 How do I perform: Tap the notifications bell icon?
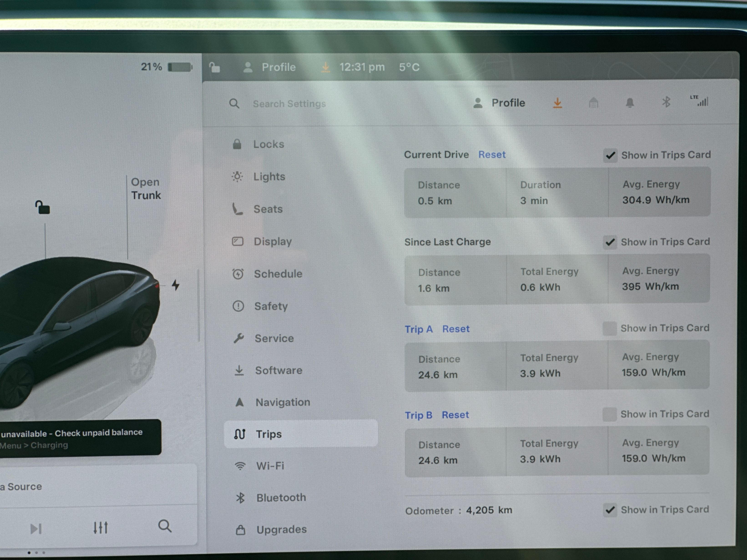tap(630, 102)
